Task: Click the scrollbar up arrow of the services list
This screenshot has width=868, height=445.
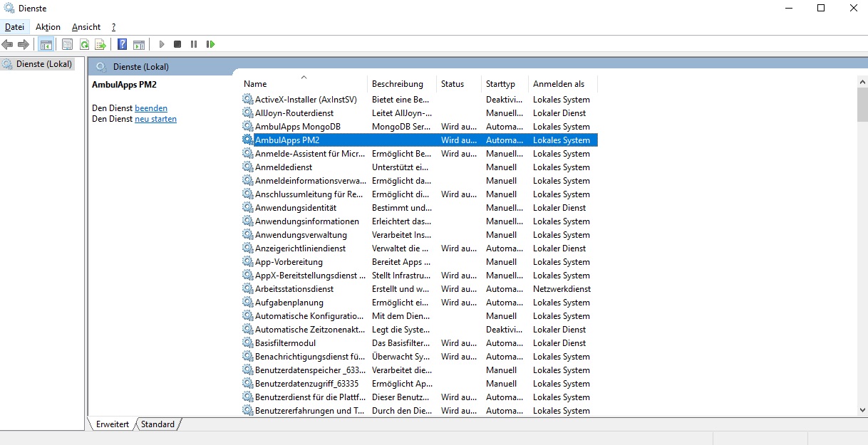Action: tap(862, 81)
